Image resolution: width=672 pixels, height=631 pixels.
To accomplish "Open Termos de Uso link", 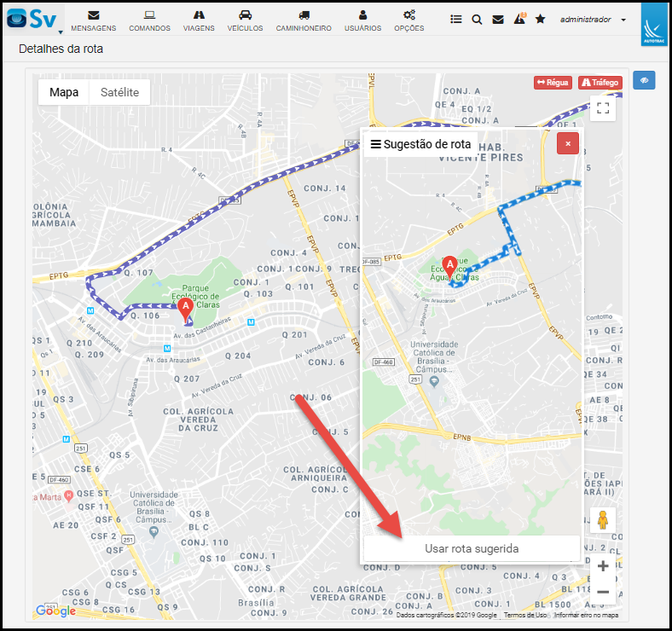I will [525, 615].
